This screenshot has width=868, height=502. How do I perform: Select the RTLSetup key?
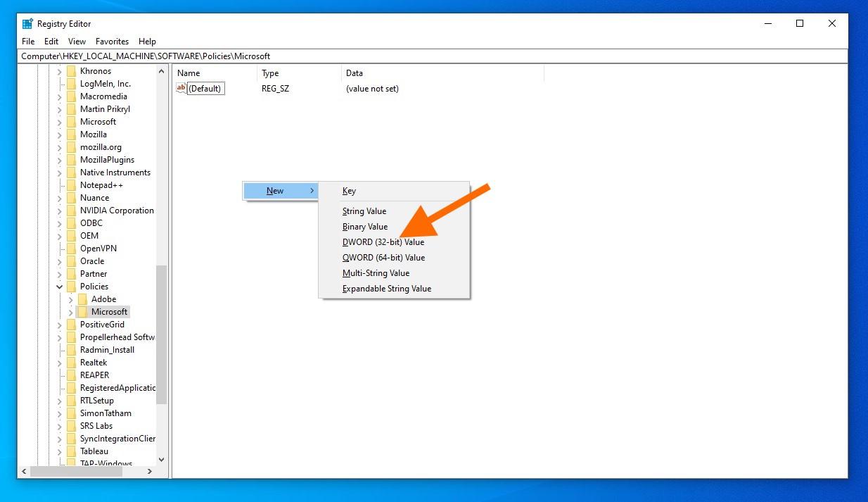point(96,401)
